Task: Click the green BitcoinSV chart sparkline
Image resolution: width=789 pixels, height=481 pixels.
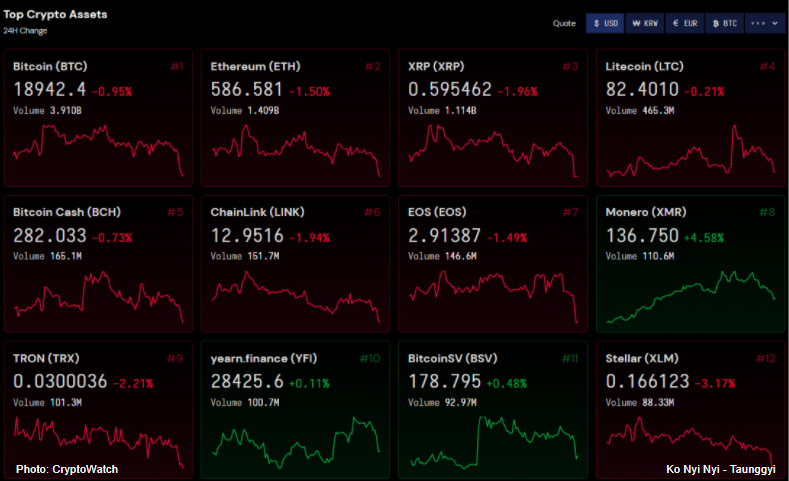Action: [493, 442]
